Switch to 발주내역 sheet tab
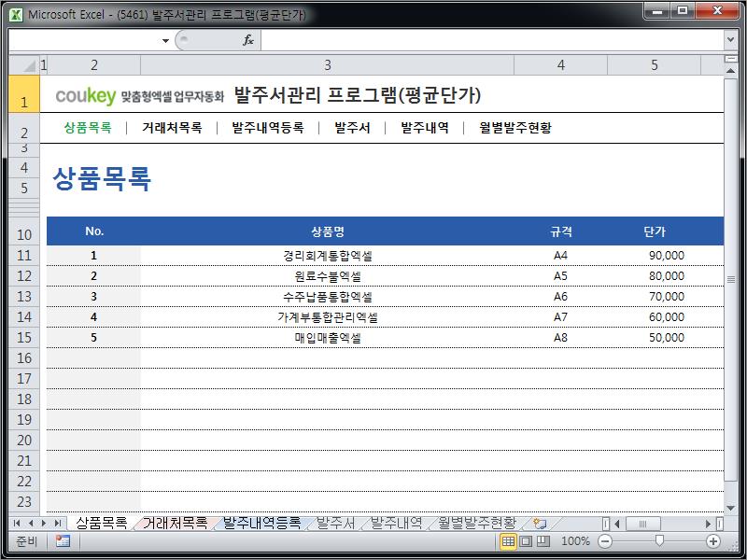Image resolution: width=747 pixels, height=560 pixels. (x=396, y=523)
